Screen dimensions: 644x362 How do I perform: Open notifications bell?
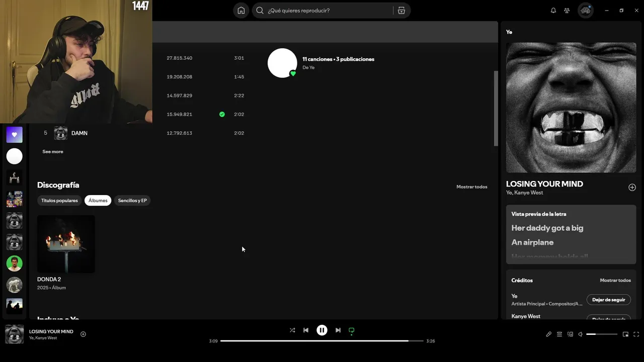tap(553, 11)
